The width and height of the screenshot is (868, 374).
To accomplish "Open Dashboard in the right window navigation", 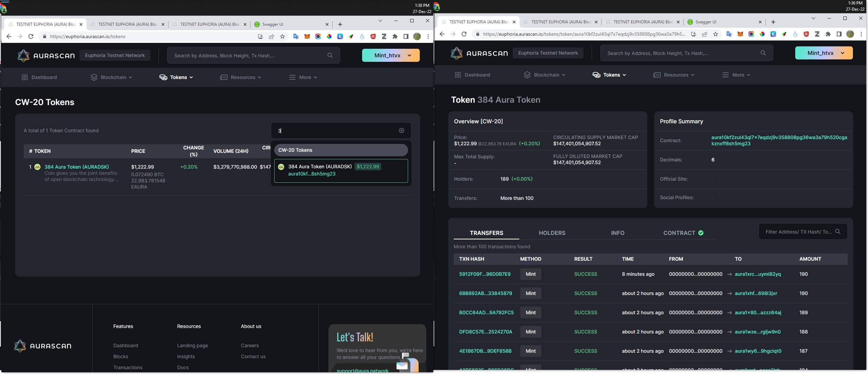I will point(472,75).
